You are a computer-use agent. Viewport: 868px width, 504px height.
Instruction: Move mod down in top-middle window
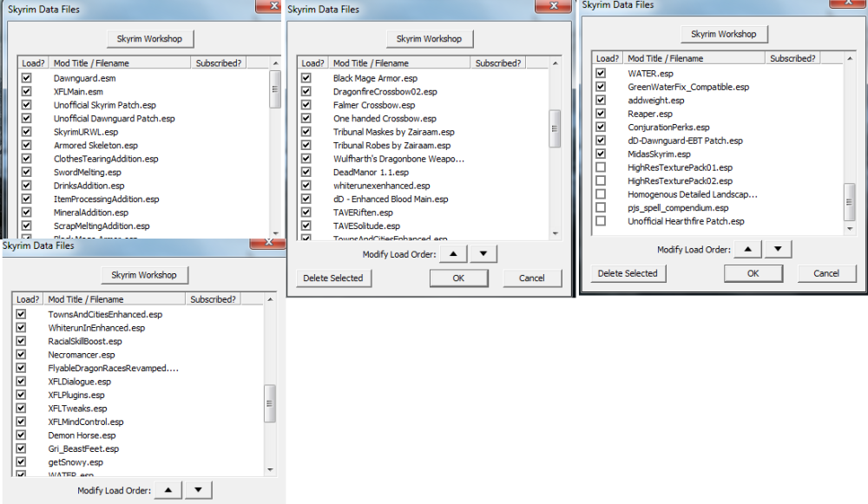tap(483, 254)
